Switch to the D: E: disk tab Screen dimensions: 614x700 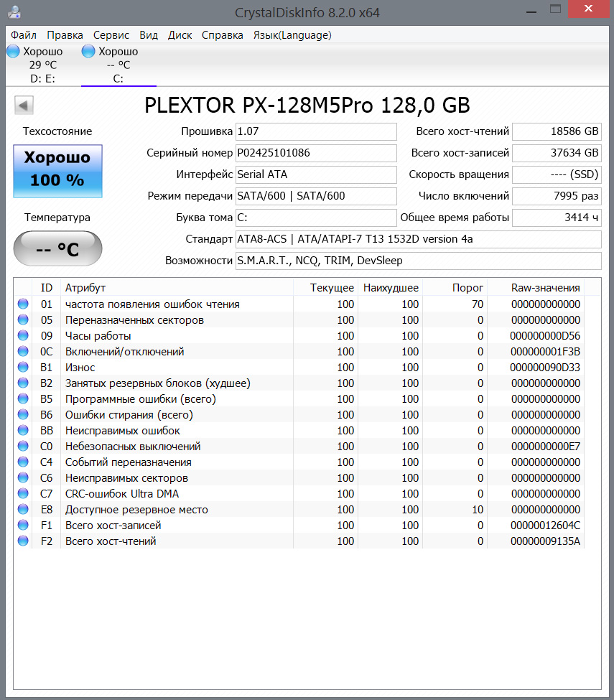tap(43, 65)
